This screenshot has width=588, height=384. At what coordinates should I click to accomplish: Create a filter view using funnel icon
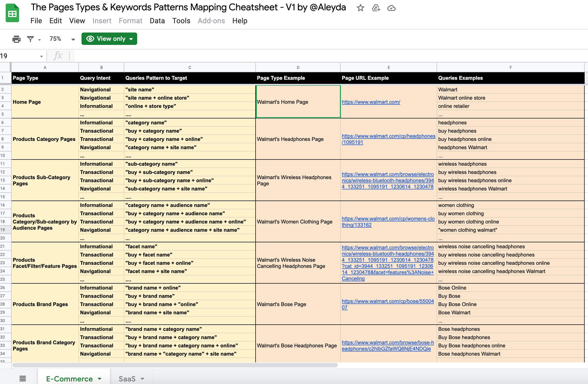click(x=31, y=39)
